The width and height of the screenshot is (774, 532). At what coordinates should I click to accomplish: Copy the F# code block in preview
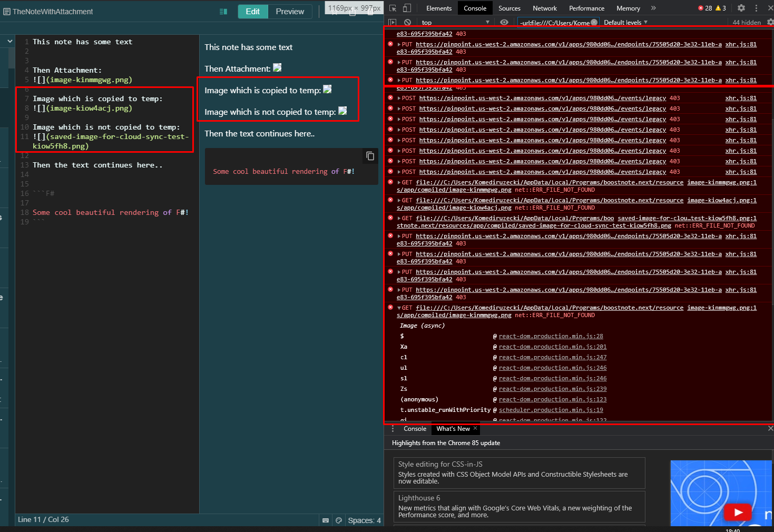370,156
